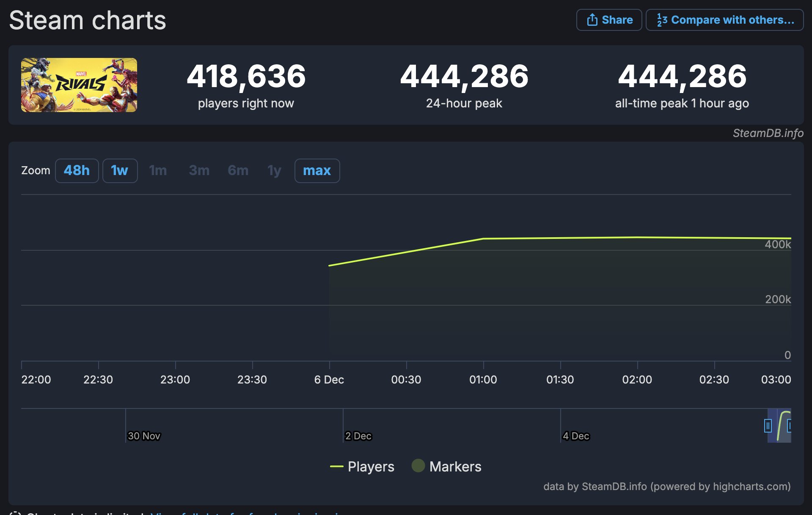
Task: Click the 23:30 axis label
Action: [252, 380]
